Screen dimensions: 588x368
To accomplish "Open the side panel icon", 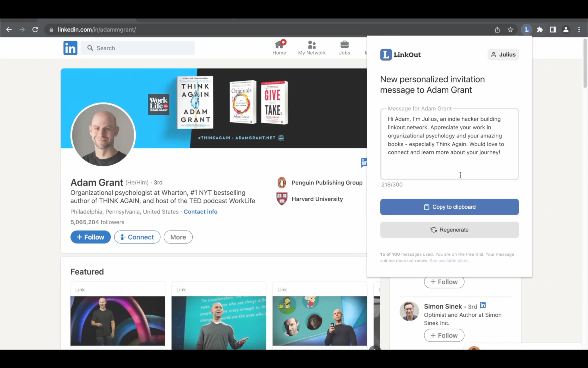I will 553,30.
